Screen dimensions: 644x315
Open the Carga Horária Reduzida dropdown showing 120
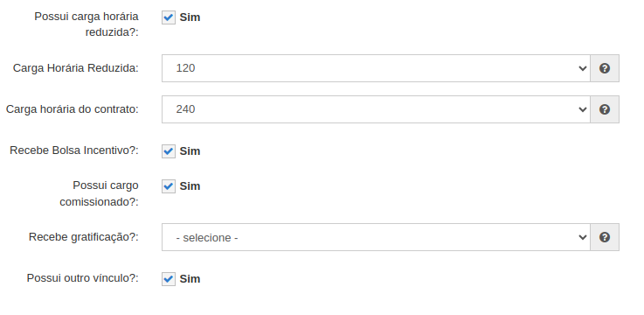376,68
